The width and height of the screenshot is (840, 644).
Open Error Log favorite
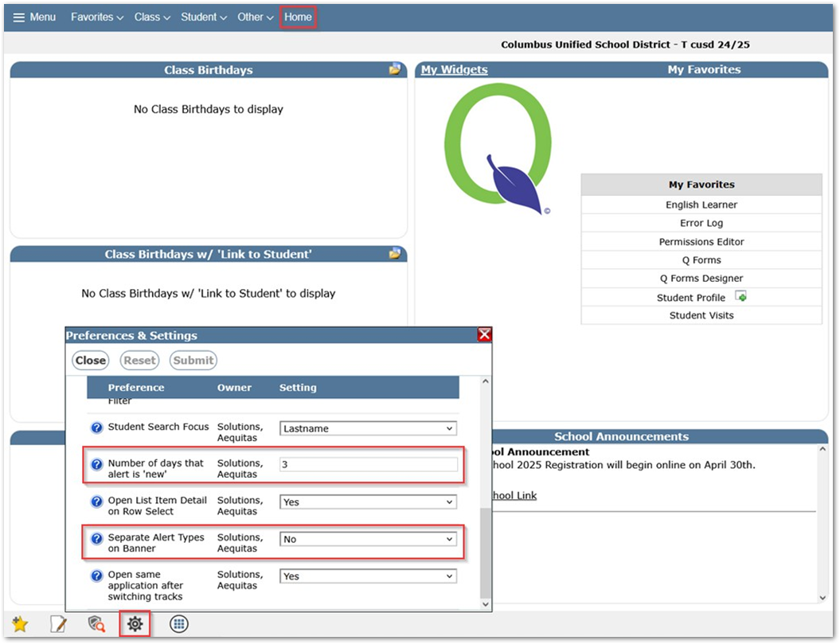pos(701,223)
